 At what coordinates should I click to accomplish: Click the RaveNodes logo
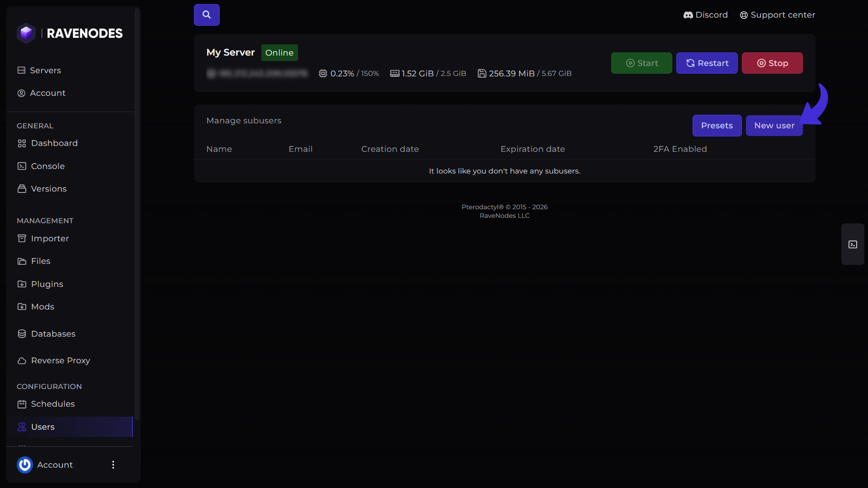click(70, 33)
